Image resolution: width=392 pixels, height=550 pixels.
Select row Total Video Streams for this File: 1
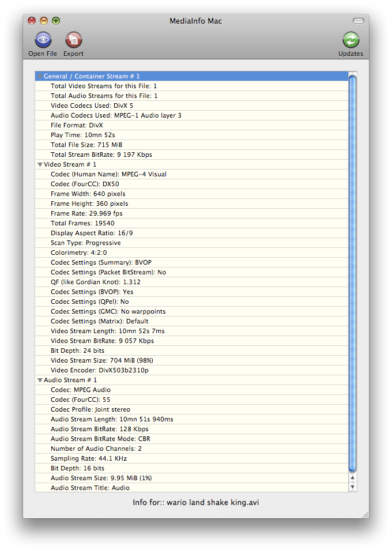point(191,86)
